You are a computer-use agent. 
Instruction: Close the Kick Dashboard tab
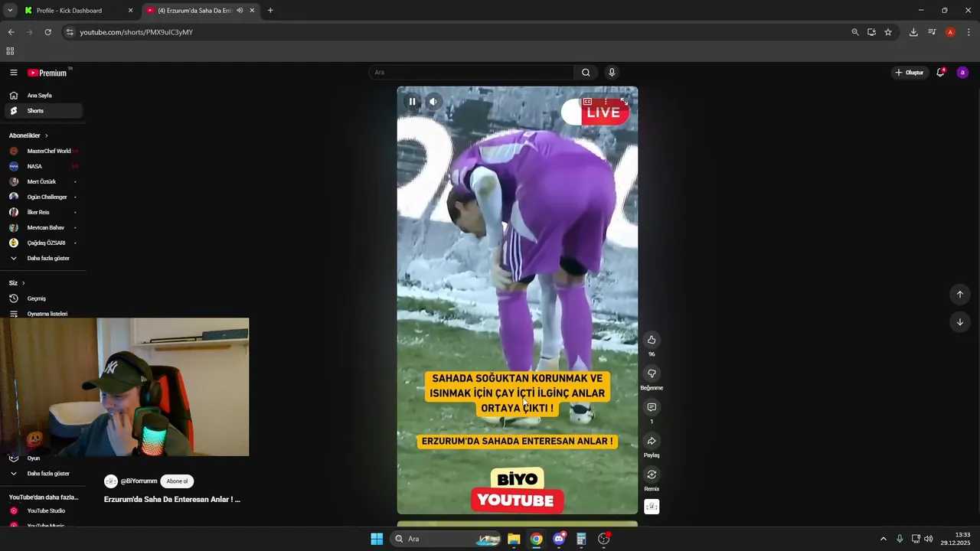[x=130, y=11]
